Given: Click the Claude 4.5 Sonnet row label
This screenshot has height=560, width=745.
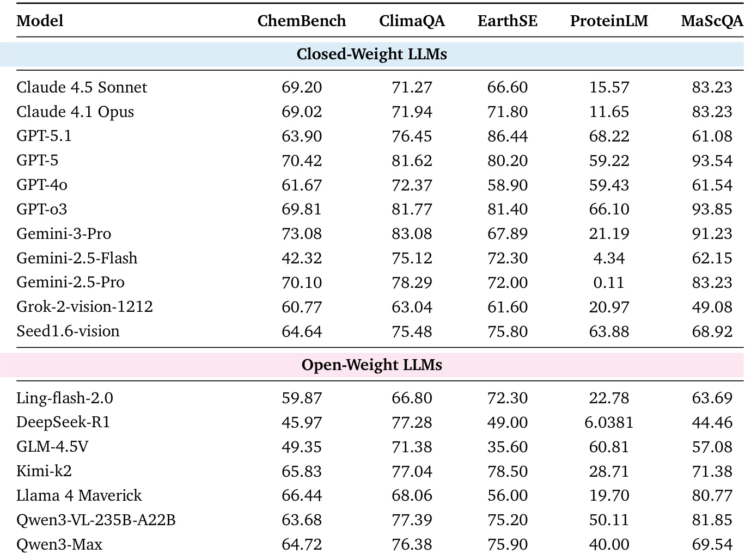Looking at the screenshot, I should tap(82, 87).
